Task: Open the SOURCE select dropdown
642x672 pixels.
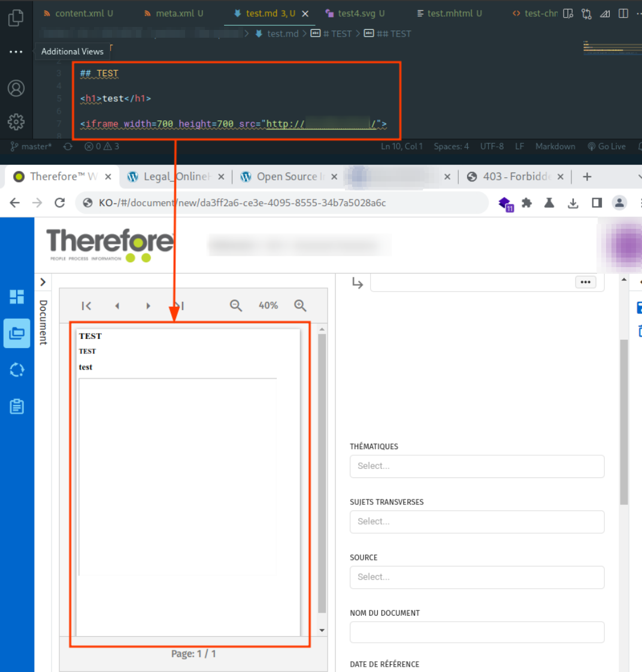Action: [477, 577]
